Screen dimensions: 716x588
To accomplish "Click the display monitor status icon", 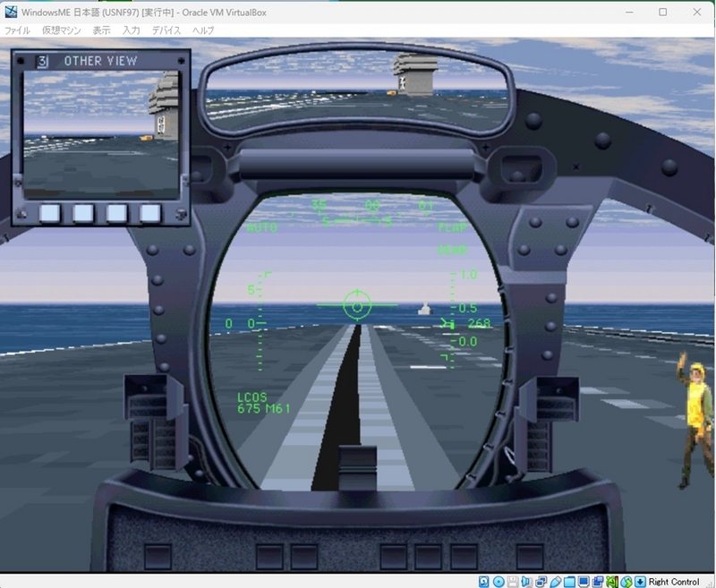I will coord(584,582).
